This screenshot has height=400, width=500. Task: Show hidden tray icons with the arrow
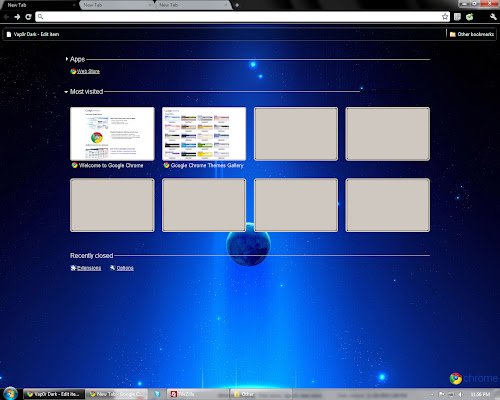432,394
